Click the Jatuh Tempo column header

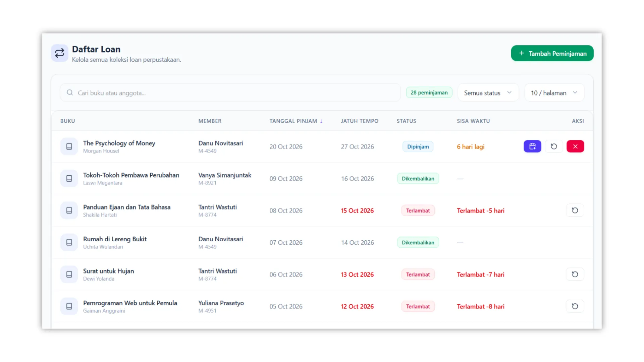[360, 121]
